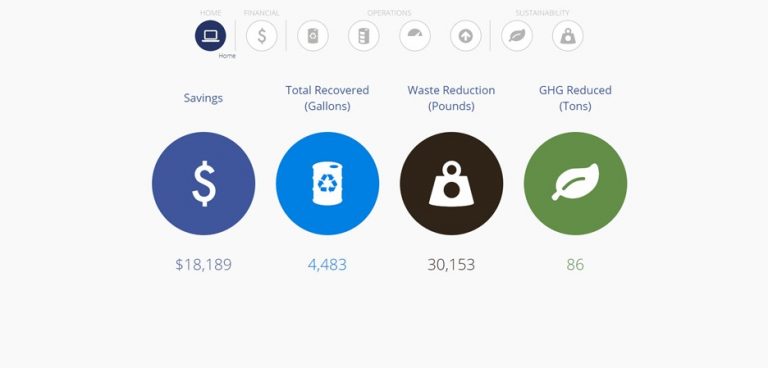
Task: Click the green GHG Reduced leaf circle
Action: coord(575,183)
